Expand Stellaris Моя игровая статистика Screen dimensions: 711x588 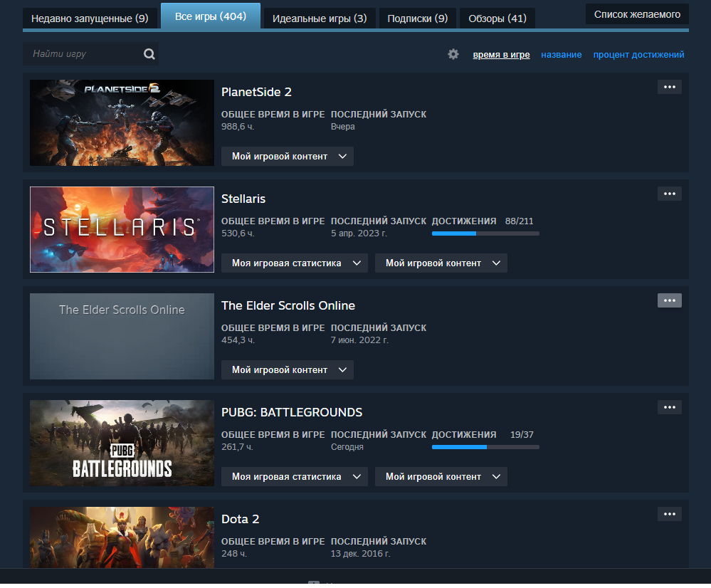point(294,263)
